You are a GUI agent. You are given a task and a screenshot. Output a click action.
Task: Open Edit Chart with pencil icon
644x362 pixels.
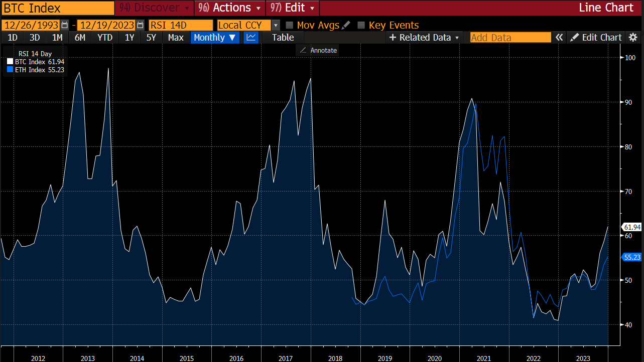coord(596,38)
